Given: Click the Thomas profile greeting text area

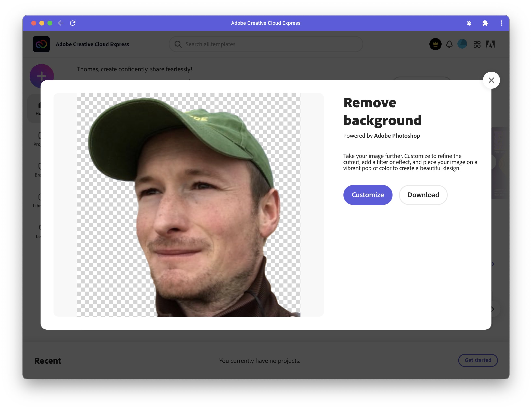Looking at the screenshot, I should click(135, 69).
